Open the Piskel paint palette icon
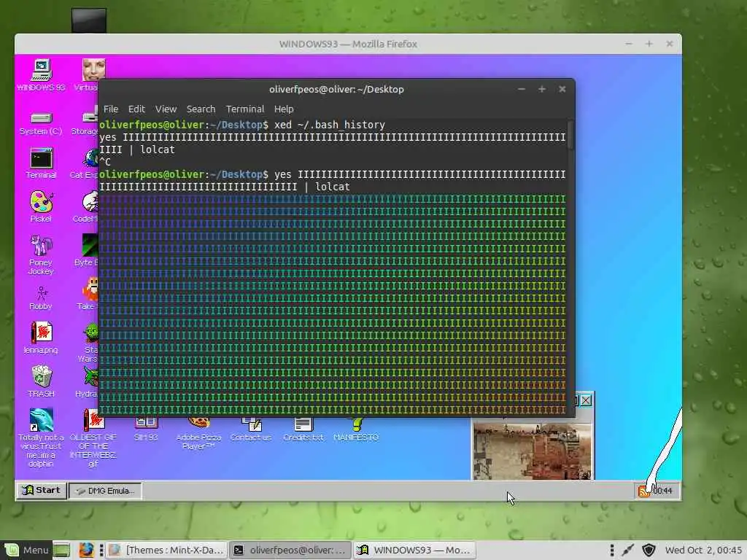 click(x=41, y=206)
